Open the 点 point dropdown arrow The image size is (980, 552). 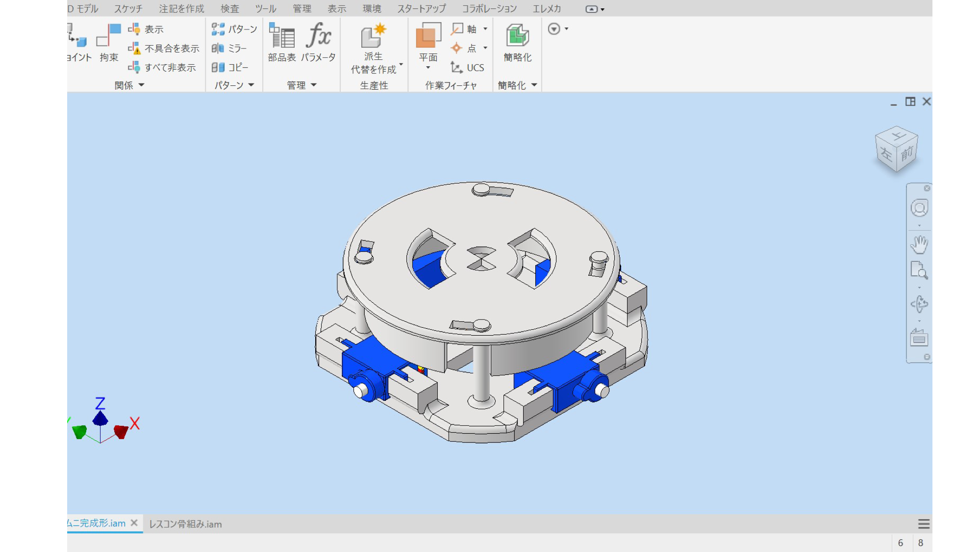[x=485, y=48]
